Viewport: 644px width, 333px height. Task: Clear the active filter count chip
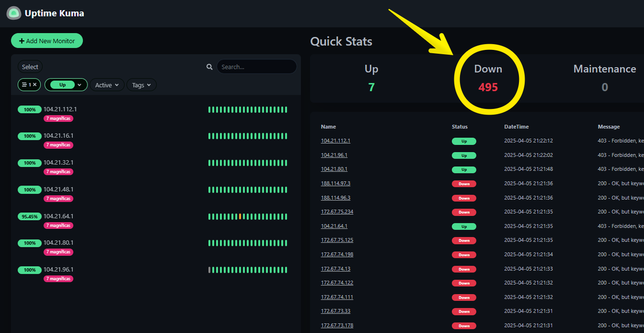pos(29,85)
